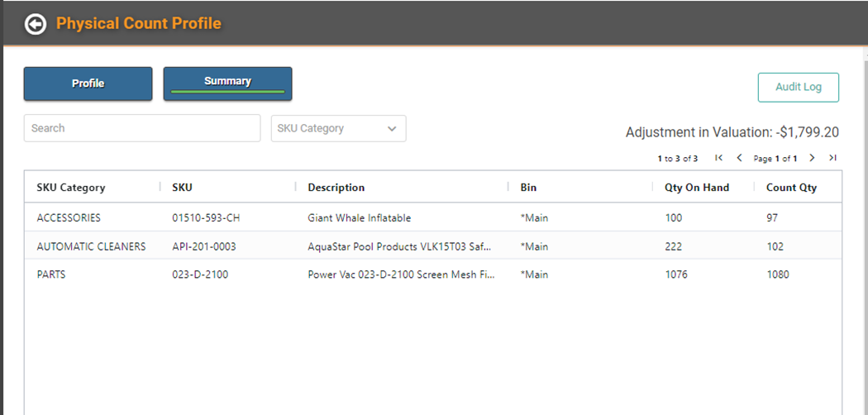Sort by SKU column header
868x415 pixels.
coord(182,188)
